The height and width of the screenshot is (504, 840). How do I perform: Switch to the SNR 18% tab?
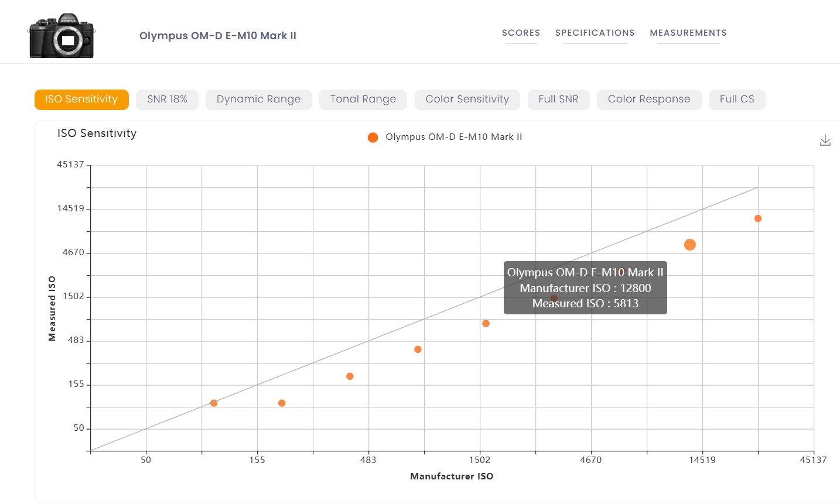tap(167, 100)
